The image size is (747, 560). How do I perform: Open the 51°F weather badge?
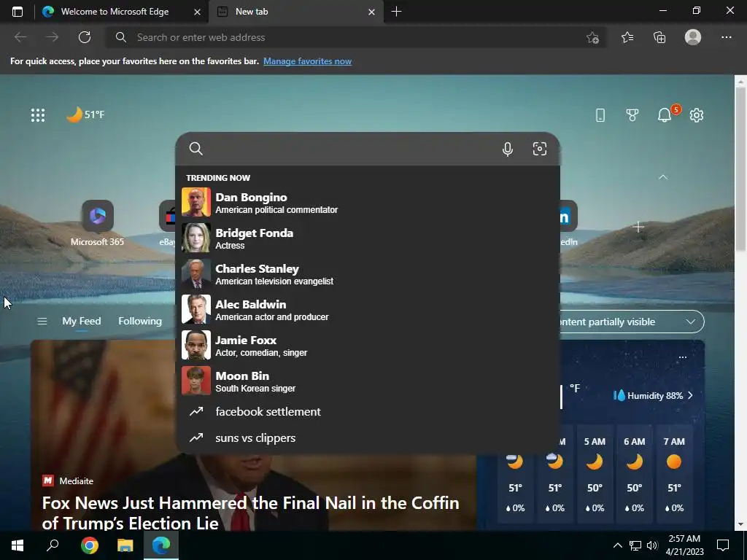[85, 114]
